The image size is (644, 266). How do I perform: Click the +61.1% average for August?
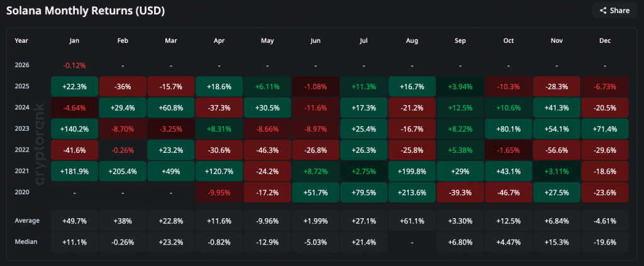[411, 221]
